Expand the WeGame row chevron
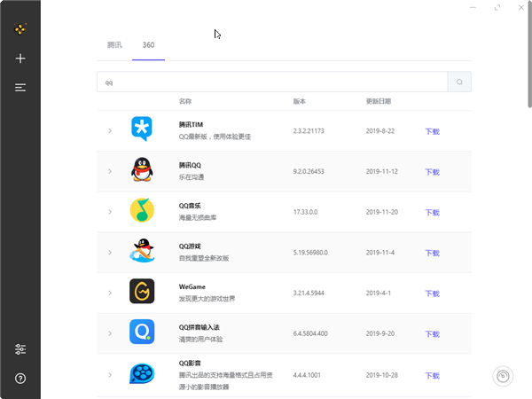 click(110, 293)
